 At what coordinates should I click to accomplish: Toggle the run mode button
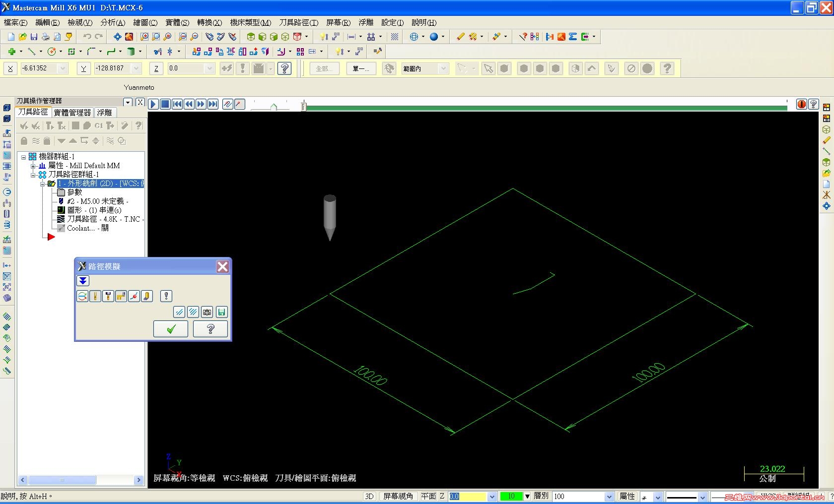tap(240, 104)
